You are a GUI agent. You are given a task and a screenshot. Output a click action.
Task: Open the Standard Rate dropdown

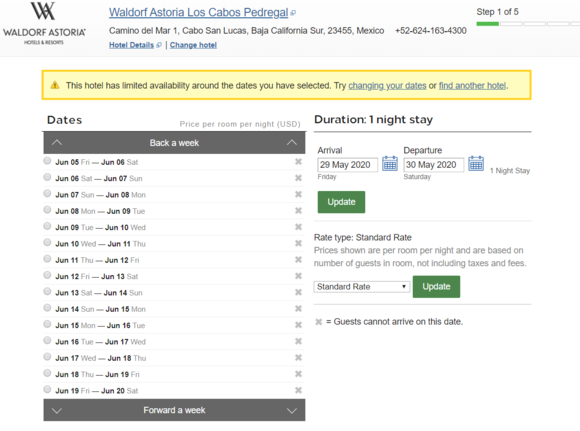coord(361,287)
